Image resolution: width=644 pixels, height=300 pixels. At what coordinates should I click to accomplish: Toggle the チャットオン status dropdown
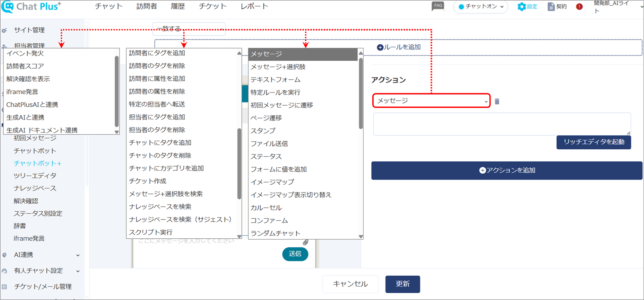click(480, 7)
